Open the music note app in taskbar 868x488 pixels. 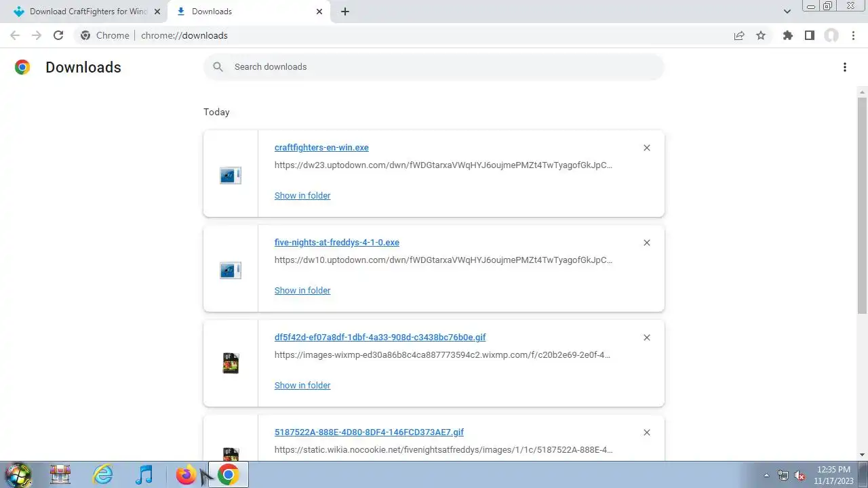(x=144, y=474)
